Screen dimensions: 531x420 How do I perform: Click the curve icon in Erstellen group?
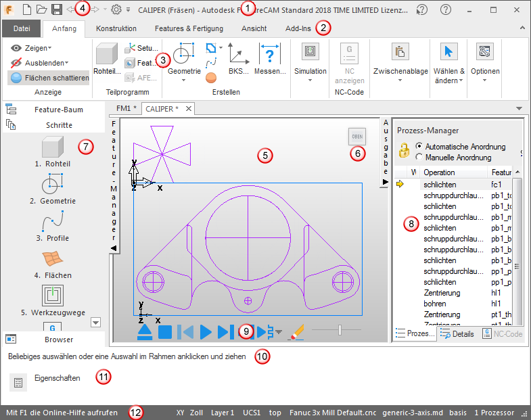pyautogui.click(x=211, y=63)
